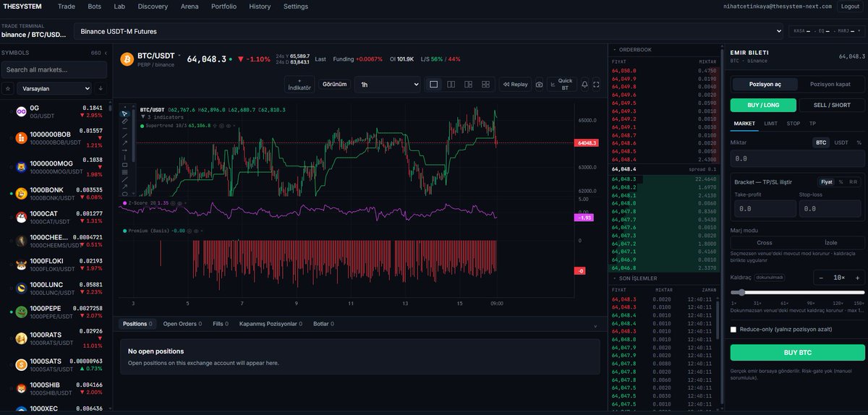Viewport: 868px width, 415px height.
Task: Click the favorites star filter
Action: coord(8,88)
